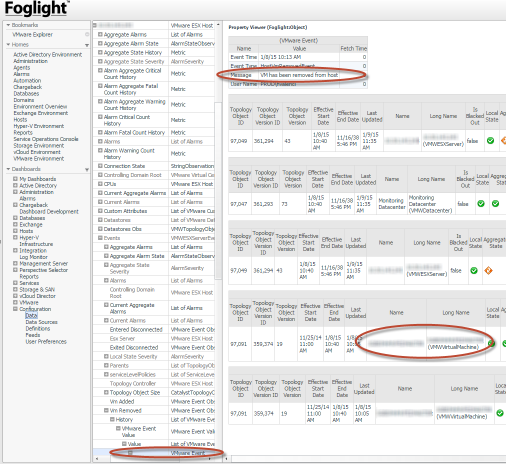Click topology object ID 97,047 cell
The image size is (506, 464).
click(x=240, y=204)
